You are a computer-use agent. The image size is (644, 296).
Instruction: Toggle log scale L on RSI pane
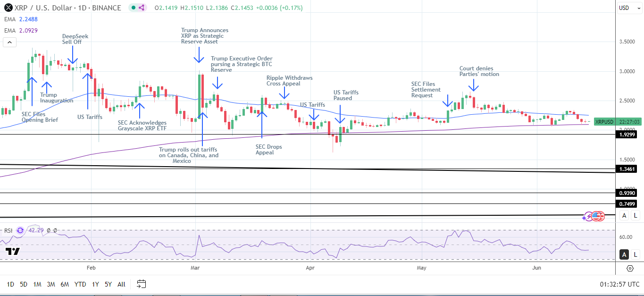click(636, 254)
